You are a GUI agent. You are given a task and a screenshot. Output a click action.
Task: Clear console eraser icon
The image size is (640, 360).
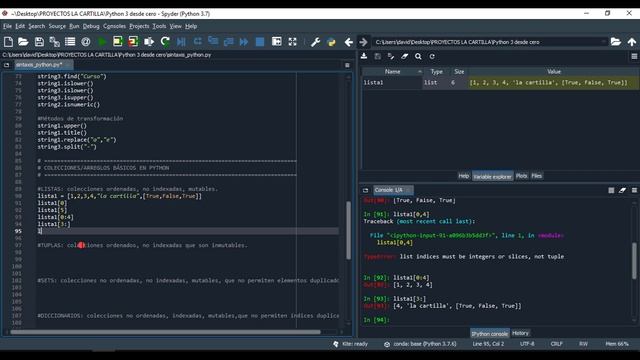click(x=622, y=190)
